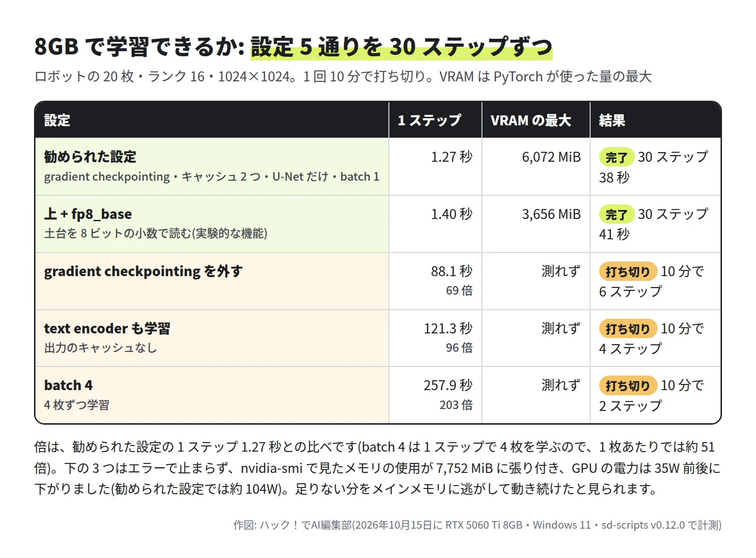This screenshot has height=558, width=756.
Task: Click the footnote paragraph starting '倍は、勧められた設定'
Action: tap(378, 468)
